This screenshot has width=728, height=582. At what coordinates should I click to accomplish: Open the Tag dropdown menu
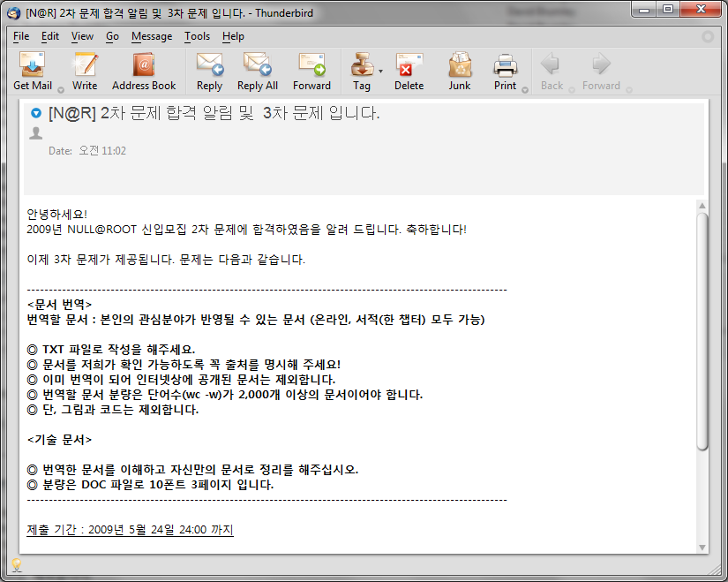point(381,70)
